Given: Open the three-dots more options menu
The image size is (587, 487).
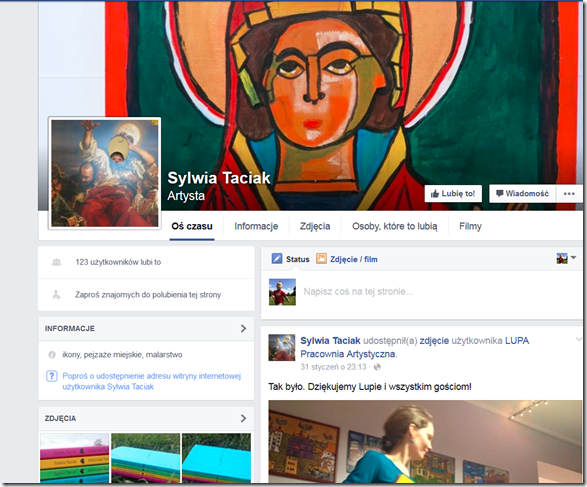Looking at the screenshot, I should (569, 194).
